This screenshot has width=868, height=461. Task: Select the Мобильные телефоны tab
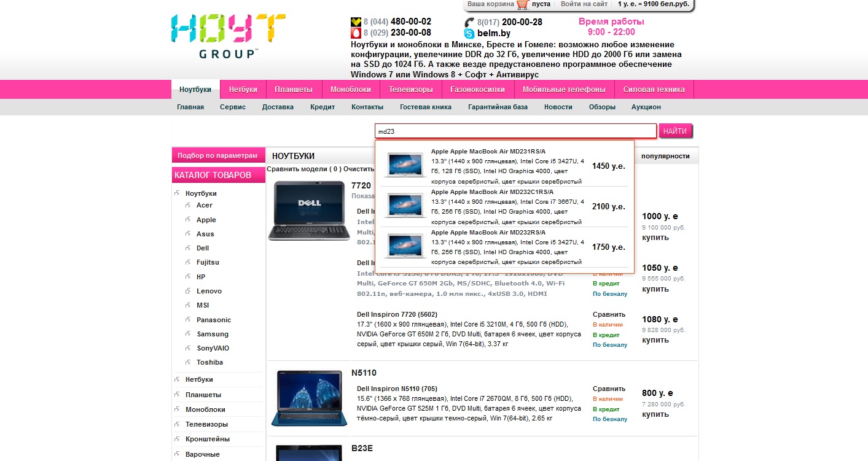[x=564, y=90]
